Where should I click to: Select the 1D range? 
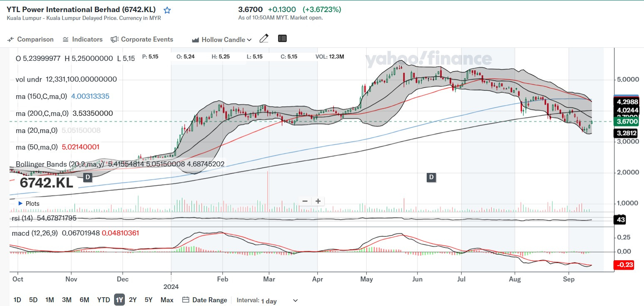(17, 300)
